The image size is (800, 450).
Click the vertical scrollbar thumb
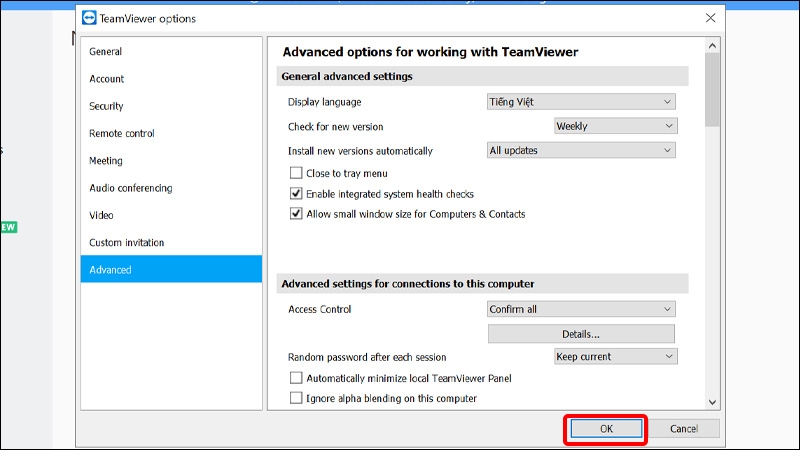click(x=712, y=89)
